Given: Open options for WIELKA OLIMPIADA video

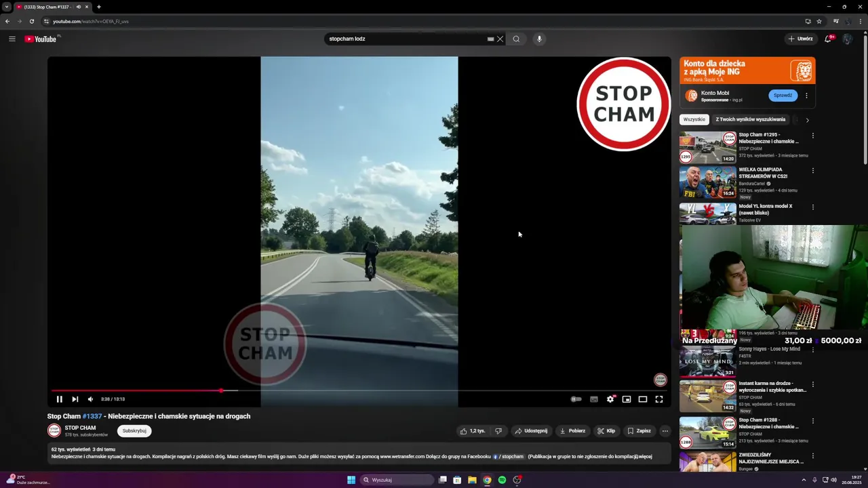Looking at the screenshot, I should (x=813, y=171).
